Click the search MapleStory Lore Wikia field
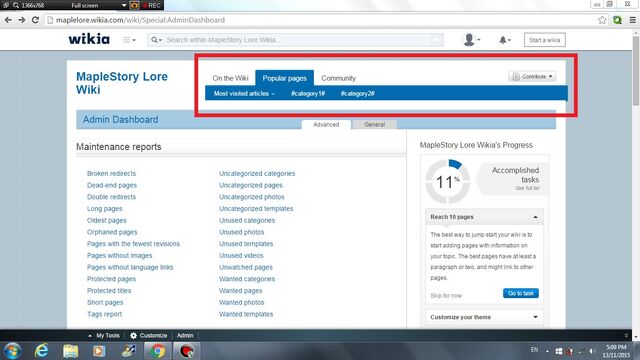Viewport: 640px width, 360px height. click(x=300, y=40)
